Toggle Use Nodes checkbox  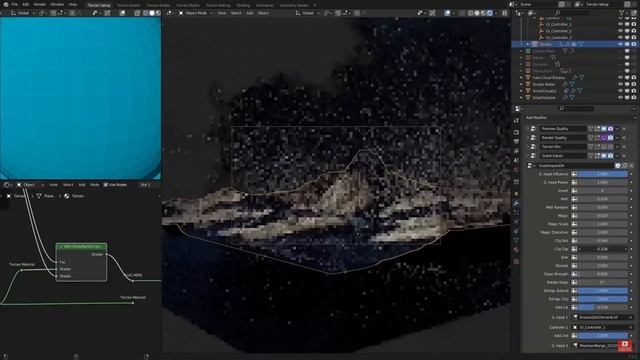(x=106, y=185)
